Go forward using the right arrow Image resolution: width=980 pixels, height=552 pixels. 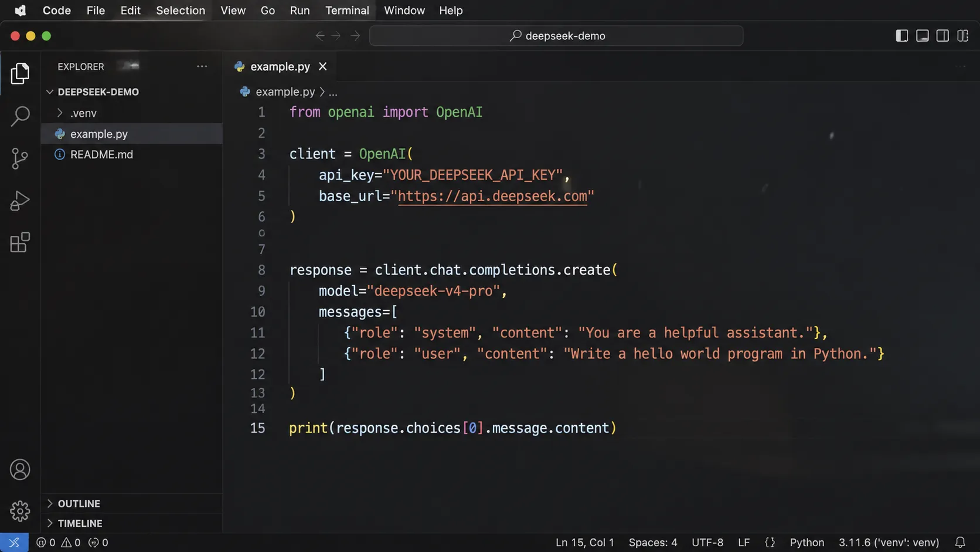point(355,36)
